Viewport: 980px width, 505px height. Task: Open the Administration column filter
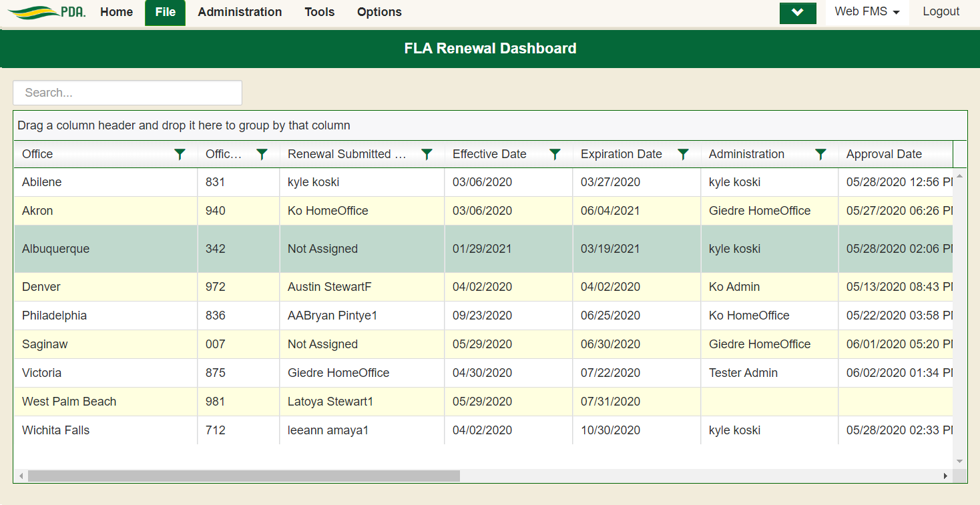tap(820, 154)
